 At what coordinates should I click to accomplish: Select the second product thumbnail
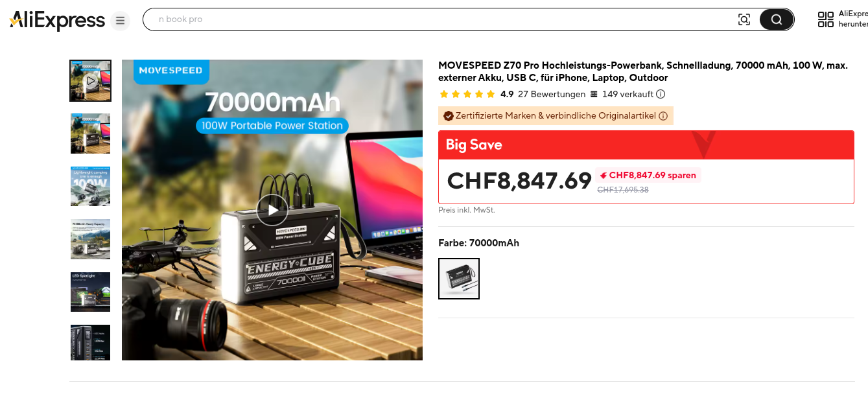91,134
